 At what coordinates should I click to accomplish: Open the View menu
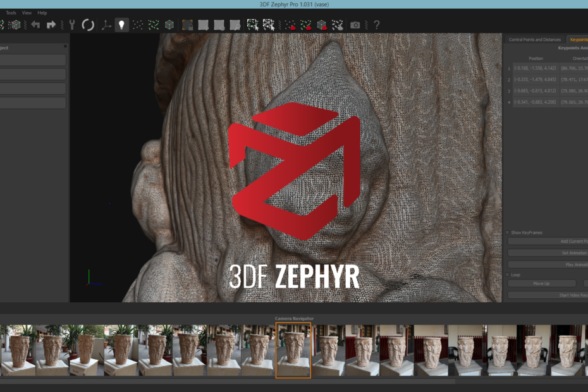(x=27, y=13)
